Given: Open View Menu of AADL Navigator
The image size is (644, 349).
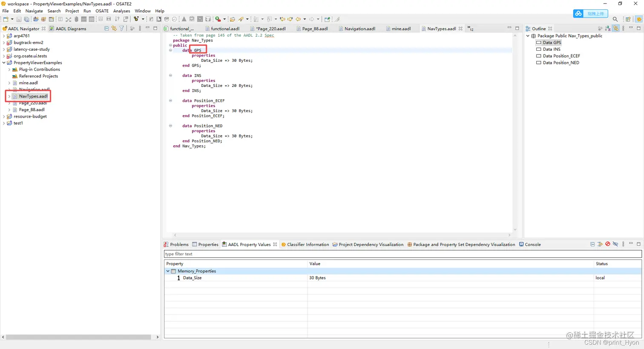Looking at the screenshot, I should click(140, 29).
